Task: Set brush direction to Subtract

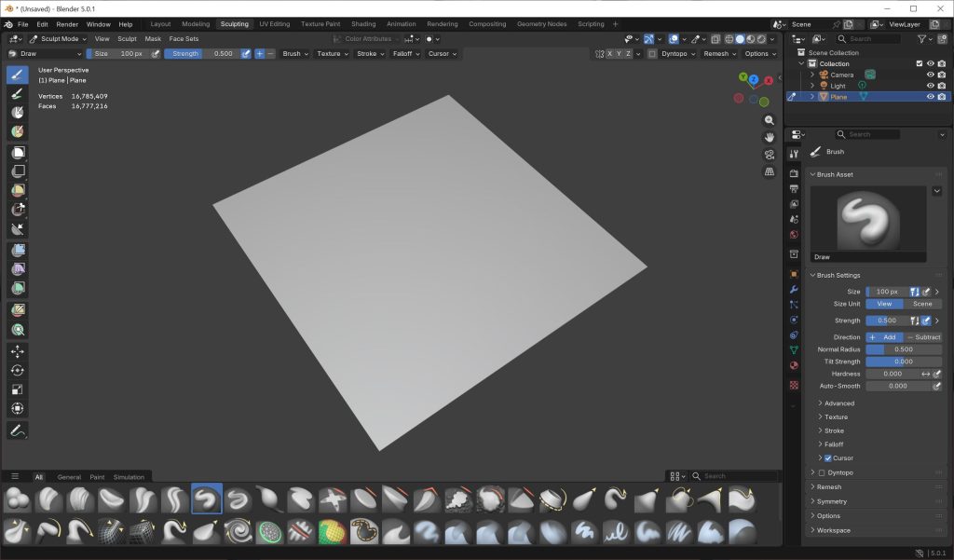Action: pos(923,337)
